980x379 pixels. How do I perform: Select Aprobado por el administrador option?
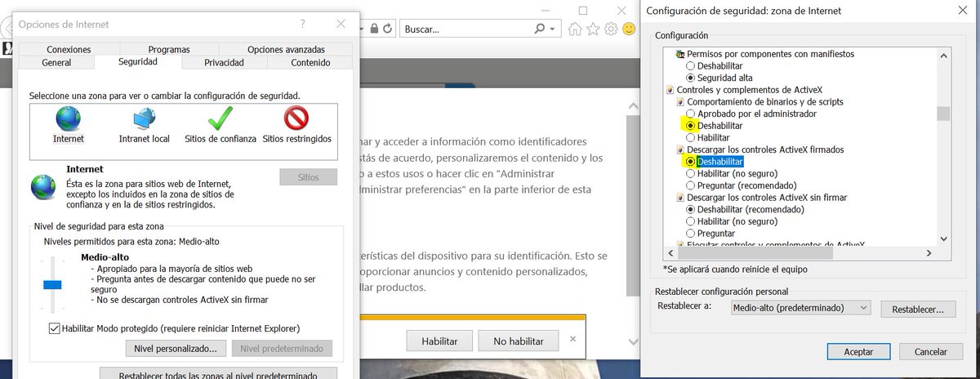click(x=691, y=114)
